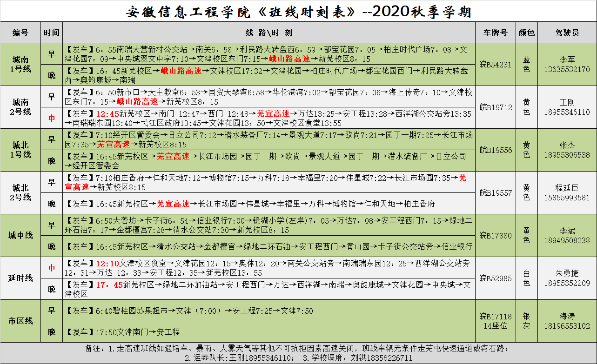Image resolution: width=597 pixels, height=364 pixels.
Task: Select license plate 皖B19557
Action: tap(496, 192)
